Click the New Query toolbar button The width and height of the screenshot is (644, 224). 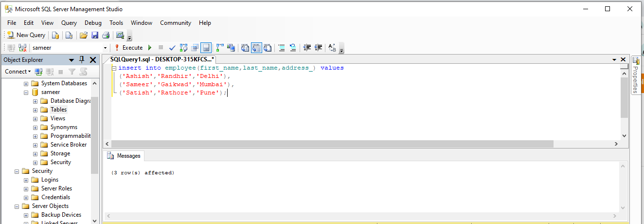[x=26, y=35]
